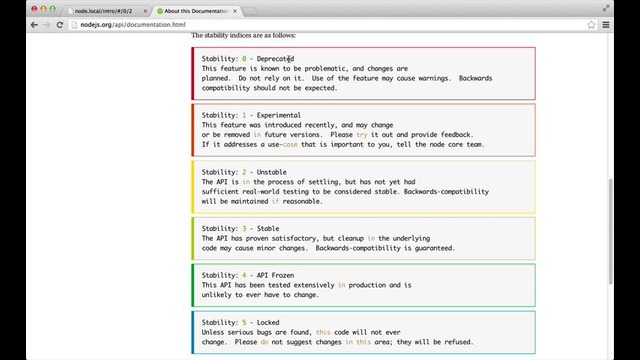
Task: Click 'The API has proven satisfactory' line
Action: (316, 238)
